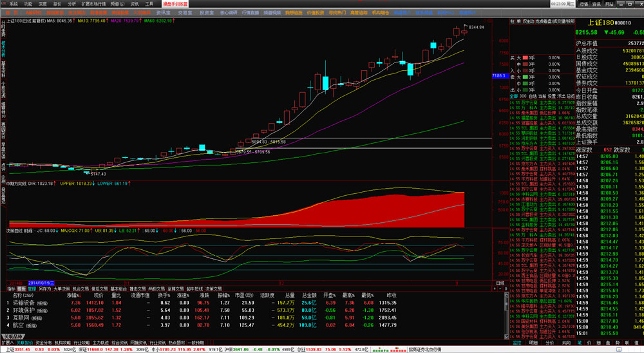
Task: Open 交易室 in the navigation bar
Action: pyautogui.click(x=185, y=13)
